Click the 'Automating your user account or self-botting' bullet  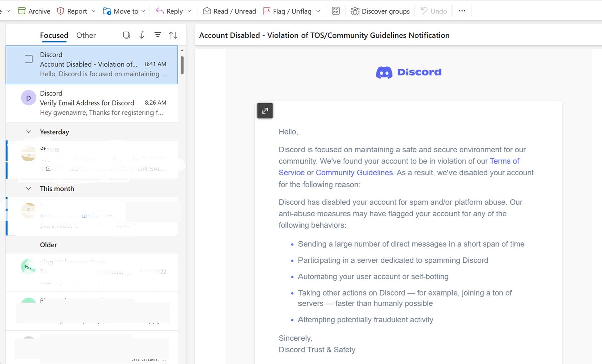pos(373,276)
